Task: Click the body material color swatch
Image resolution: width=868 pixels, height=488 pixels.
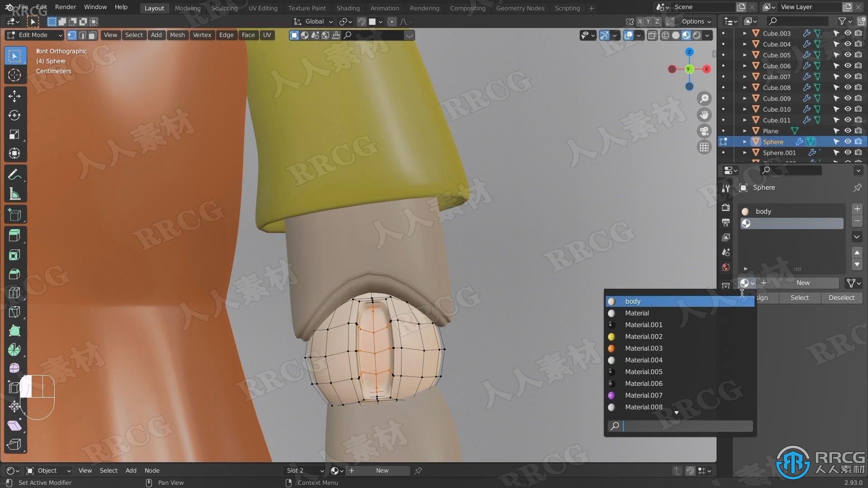Action: point(612,301)
